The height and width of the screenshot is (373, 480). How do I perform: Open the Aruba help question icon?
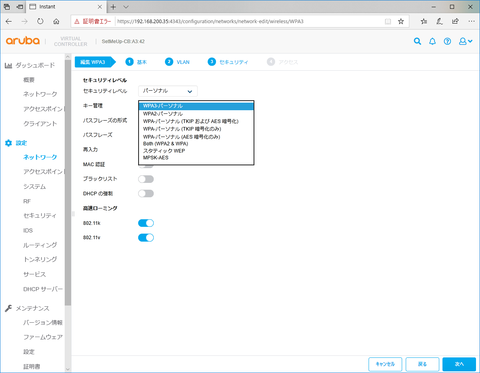click(x=447, y=41)
